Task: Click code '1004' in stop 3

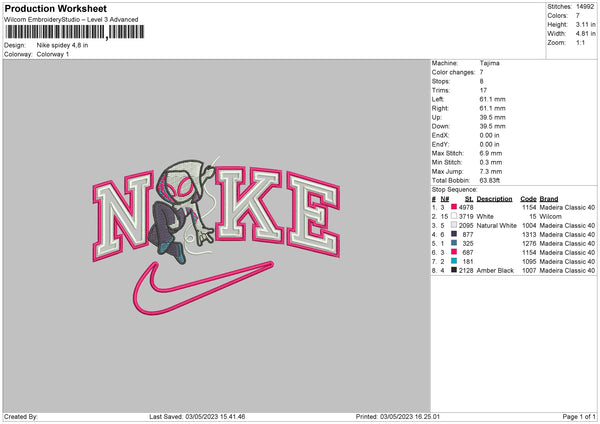Action: click(x=529, y=225)
